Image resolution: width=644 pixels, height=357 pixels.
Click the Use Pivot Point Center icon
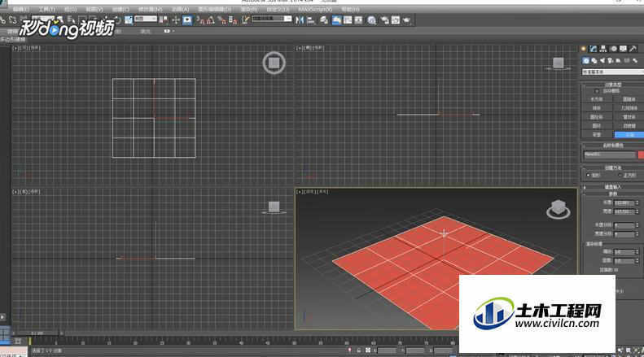(x=164, y=20)
